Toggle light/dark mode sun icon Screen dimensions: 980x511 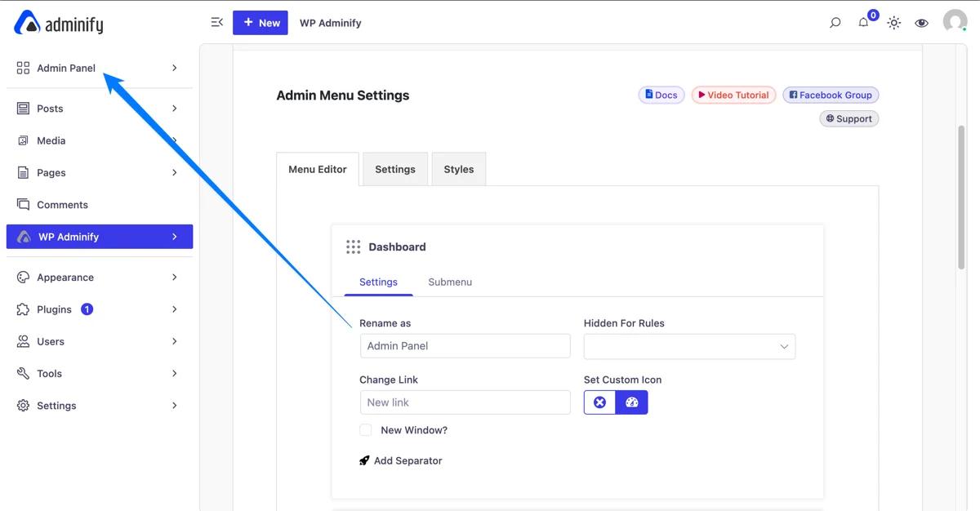click(x=894, y=23)
